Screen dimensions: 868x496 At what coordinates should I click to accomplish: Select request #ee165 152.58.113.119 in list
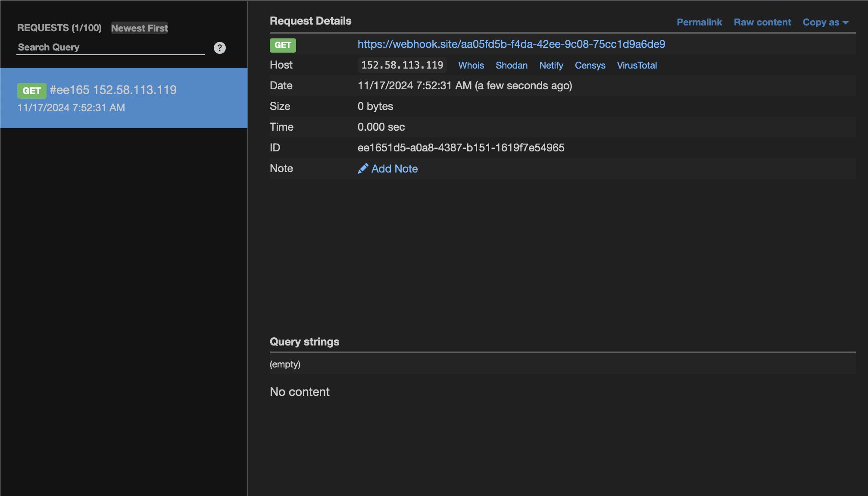(124, 98)
